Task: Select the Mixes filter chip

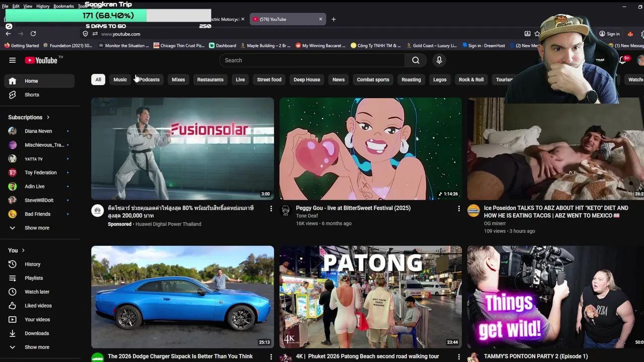Action: pyautogui.click(x=178, y=79)
